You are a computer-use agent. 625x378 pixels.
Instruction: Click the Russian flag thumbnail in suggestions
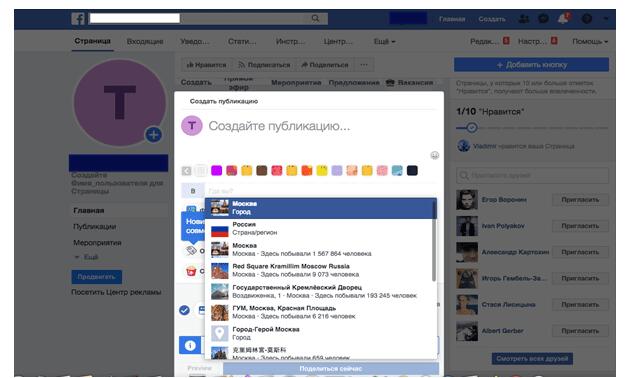220,229
